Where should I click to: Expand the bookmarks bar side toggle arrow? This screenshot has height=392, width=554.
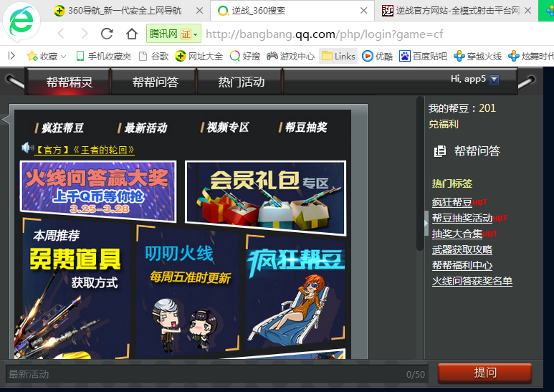11,56
